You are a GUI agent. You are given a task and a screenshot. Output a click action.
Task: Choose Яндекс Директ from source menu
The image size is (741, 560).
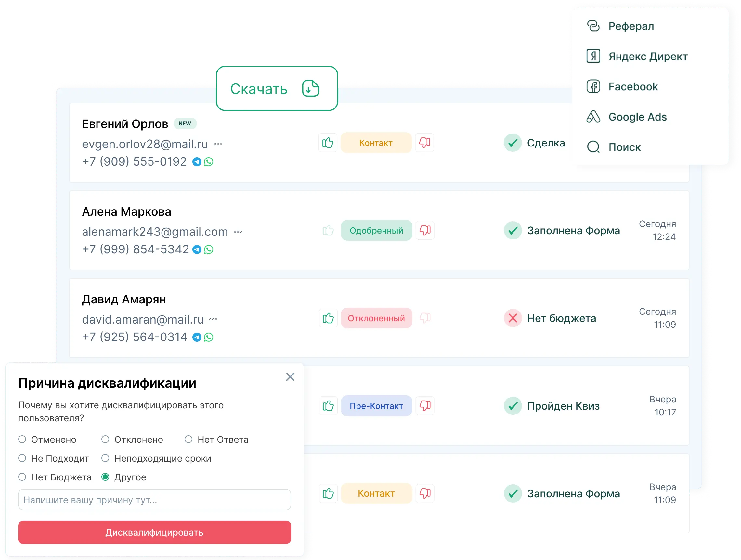[648, 57]
